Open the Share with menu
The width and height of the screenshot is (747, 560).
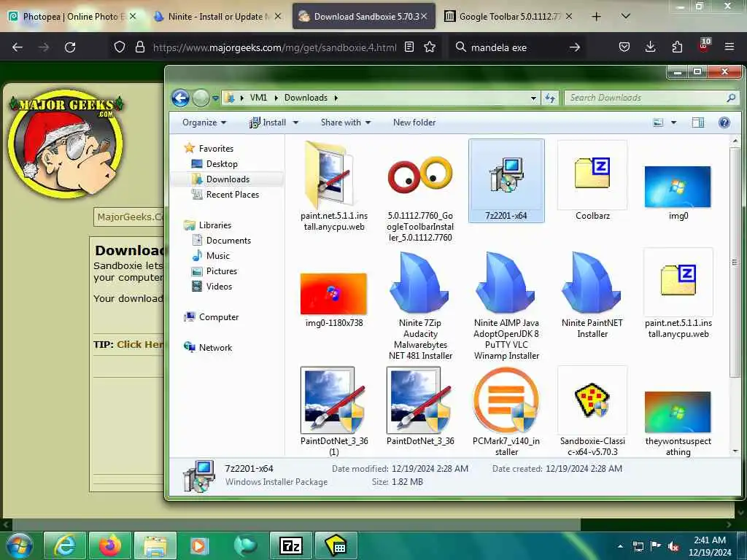pos(345,122)
